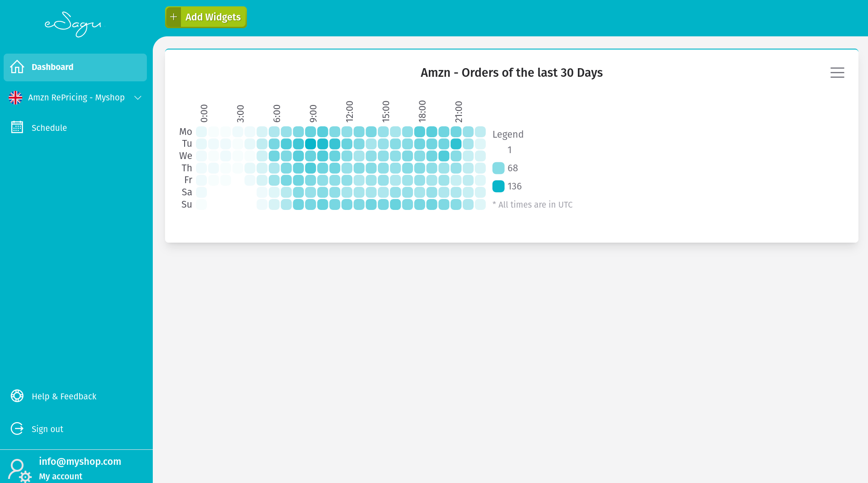Click the 21:00 column label
Viewport: 868px width, 483px height.
459,112
